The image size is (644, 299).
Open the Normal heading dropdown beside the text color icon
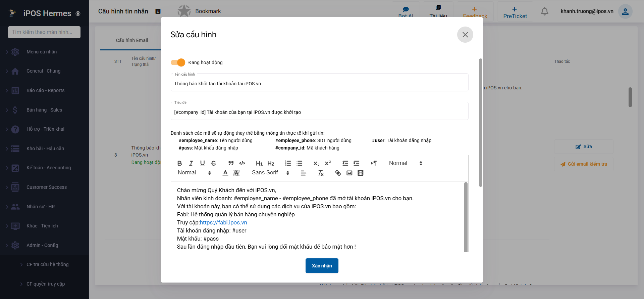[x=194, y=173]
